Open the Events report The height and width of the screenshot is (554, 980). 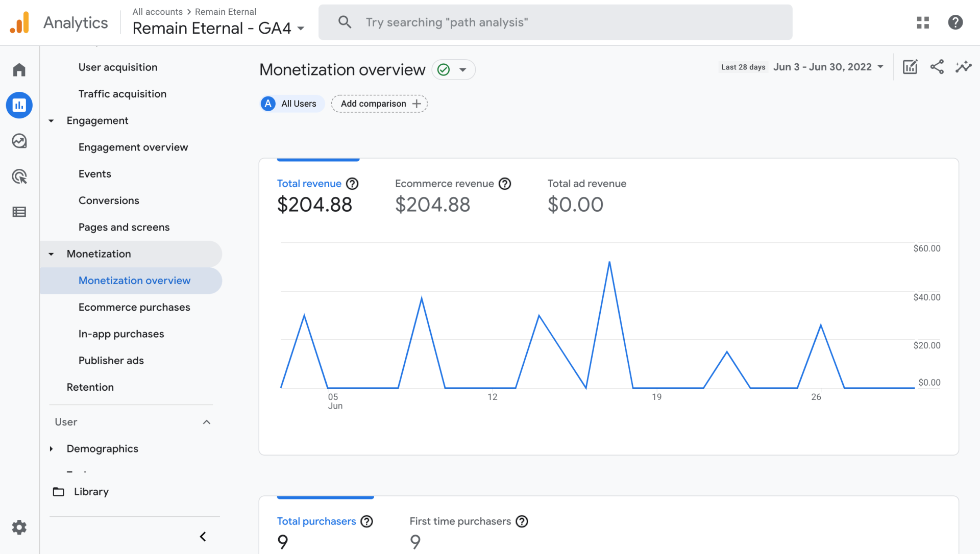[95, 174]
